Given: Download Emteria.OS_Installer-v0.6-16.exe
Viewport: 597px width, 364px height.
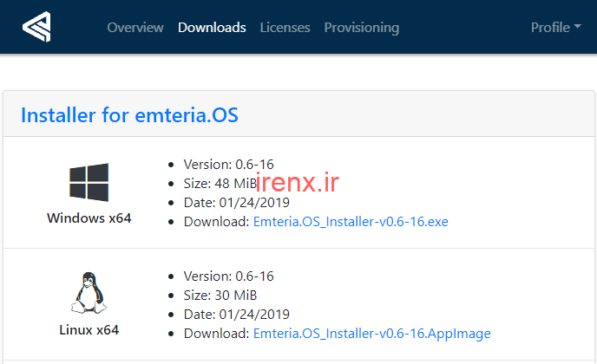Looking at the screenshot, I should (350, 222).
